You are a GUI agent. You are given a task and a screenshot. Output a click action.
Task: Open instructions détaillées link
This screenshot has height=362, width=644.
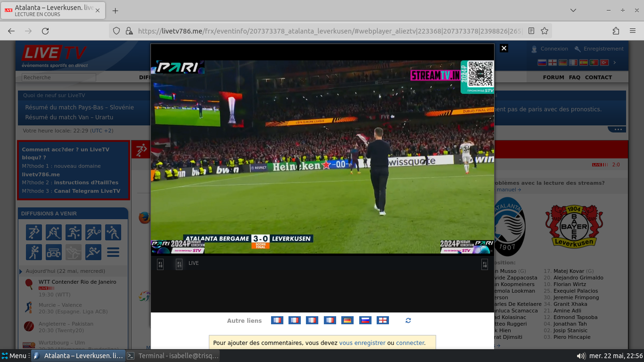coord(86,183)
